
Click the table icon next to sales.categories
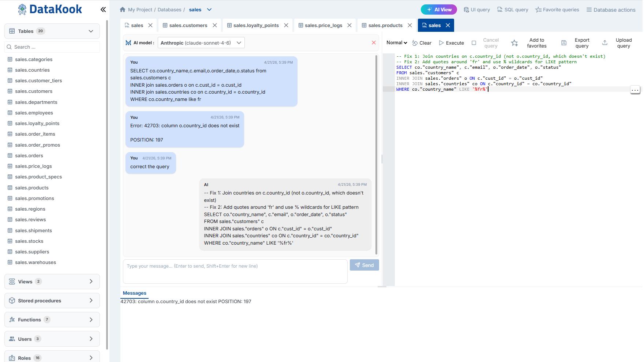click(x=10, y=59)
